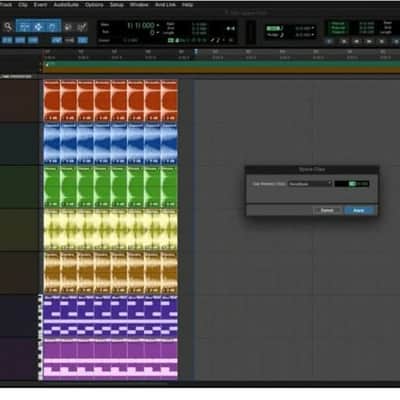The image size is (400, 400).
Task: Select the Zoomer magnifier tool
Action: click(x=7, y=27)
